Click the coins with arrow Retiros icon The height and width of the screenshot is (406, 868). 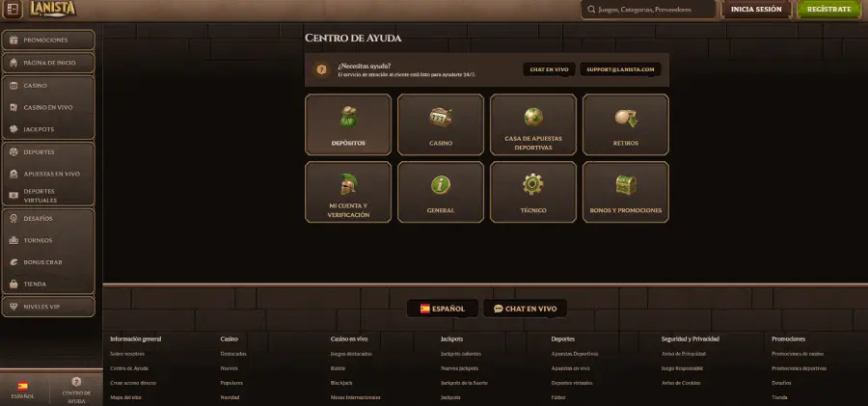point(626,118)
